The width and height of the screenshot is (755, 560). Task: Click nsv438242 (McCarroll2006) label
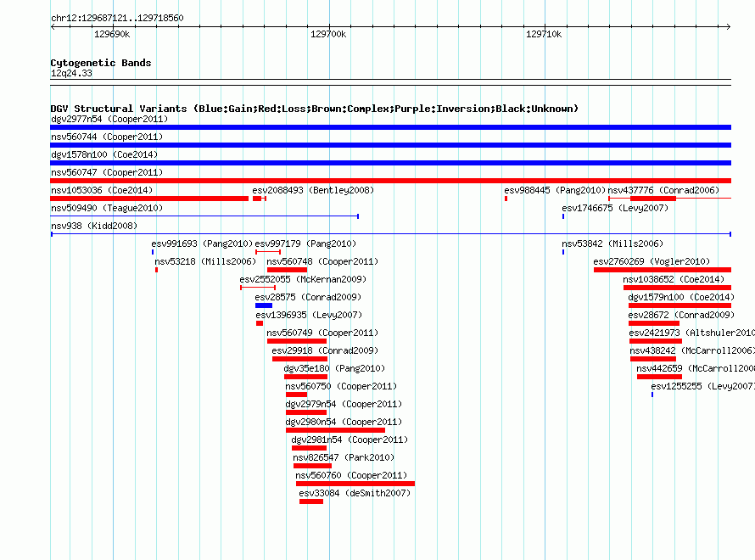pos(692,350)
